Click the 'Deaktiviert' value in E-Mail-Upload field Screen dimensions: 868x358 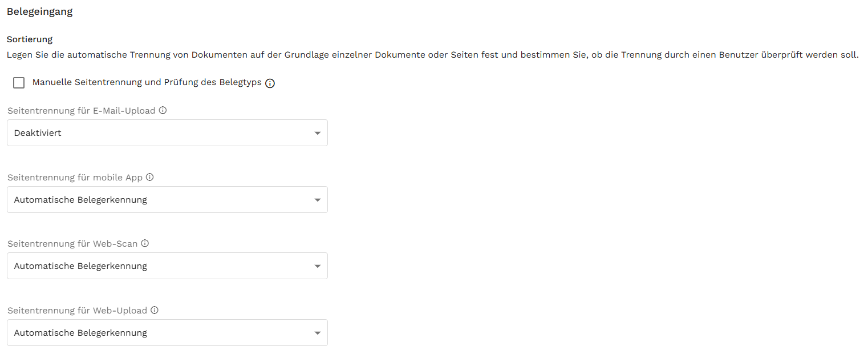coord(38,133)
